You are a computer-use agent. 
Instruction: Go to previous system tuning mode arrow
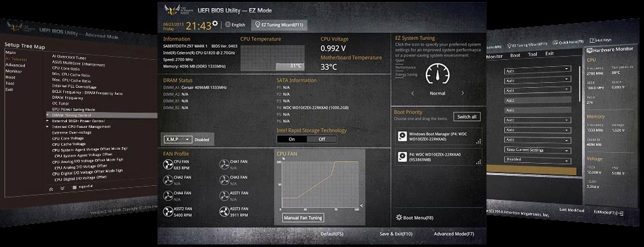(413, 93)
